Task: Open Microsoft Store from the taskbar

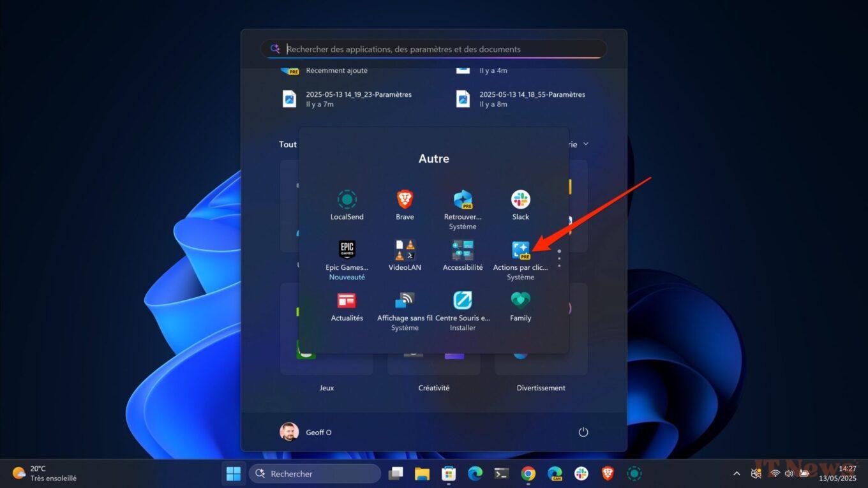Action: (449, 473)
